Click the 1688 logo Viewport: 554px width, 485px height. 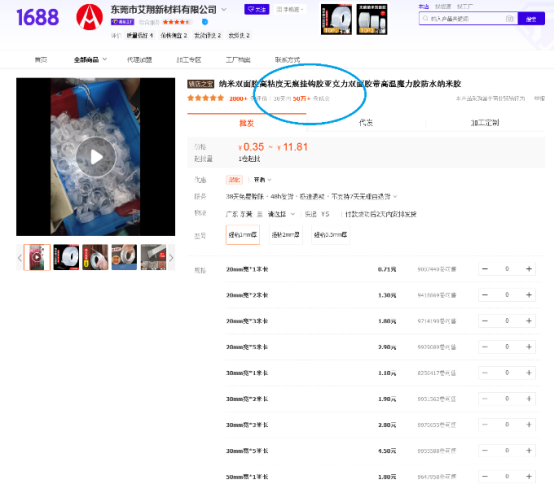pyautogui.click(x=37, y=17)
